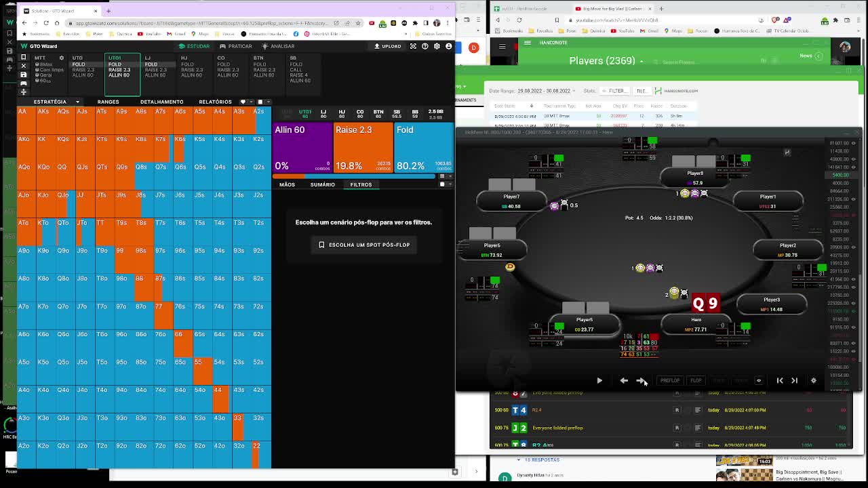
Task: Click the X clear icon in the GTO Wizard sidebar
Action: coord(24,66)
